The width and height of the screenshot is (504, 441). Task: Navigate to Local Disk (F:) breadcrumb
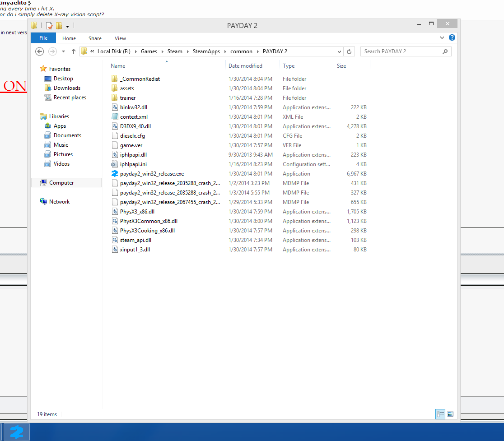pos(114,51)
